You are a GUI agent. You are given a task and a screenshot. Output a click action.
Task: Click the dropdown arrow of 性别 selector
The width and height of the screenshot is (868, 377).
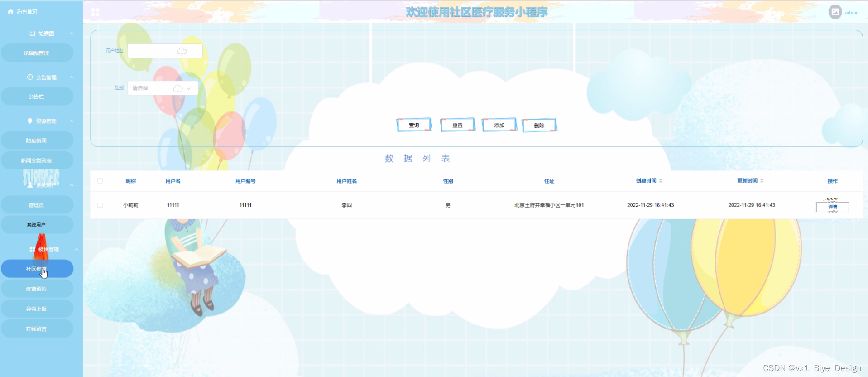point(189,88)
